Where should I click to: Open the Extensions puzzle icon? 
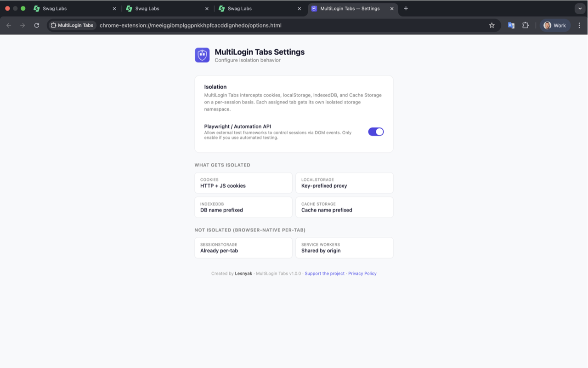526,25
